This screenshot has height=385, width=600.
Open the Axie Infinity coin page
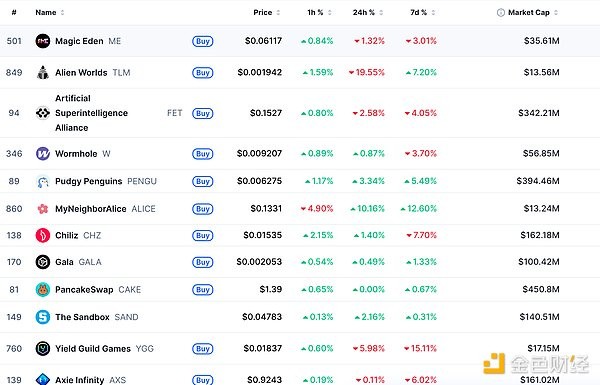point(80,380)
